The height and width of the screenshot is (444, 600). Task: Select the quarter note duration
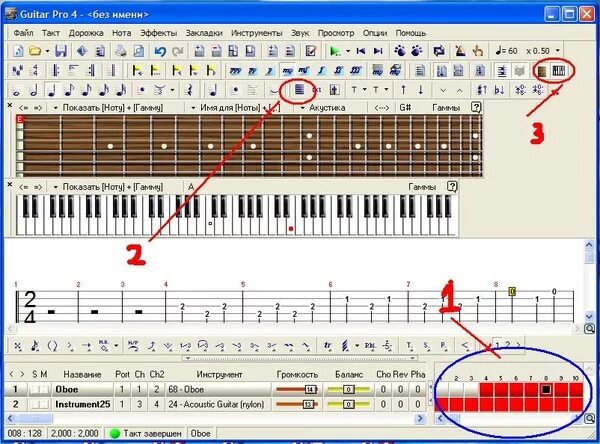51,91
